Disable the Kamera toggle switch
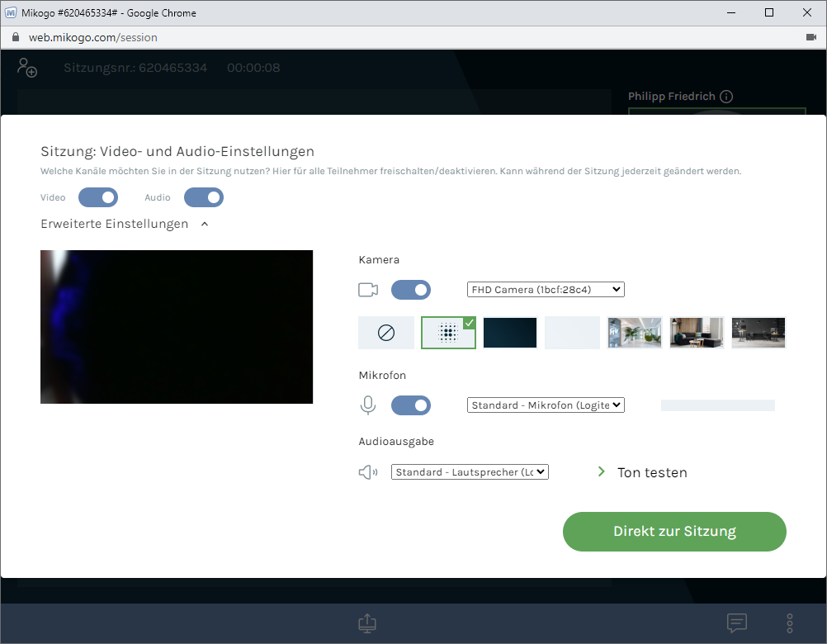The width and height of the screenshot is (827, 644). (411, 290)
